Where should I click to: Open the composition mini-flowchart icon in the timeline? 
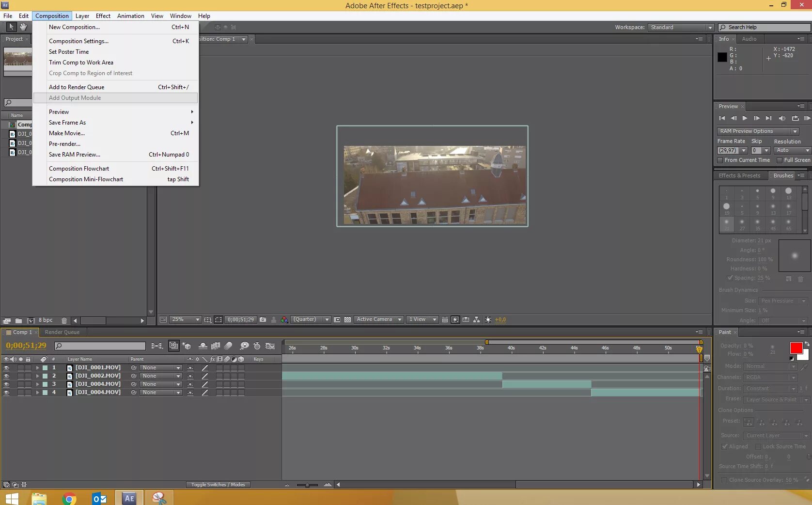click(156, 346)
